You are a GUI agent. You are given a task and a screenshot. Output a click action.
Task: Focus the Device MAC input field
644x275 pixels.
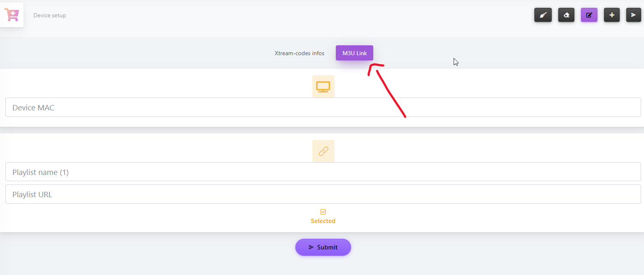pyautogui.click(x=323, y=107)
